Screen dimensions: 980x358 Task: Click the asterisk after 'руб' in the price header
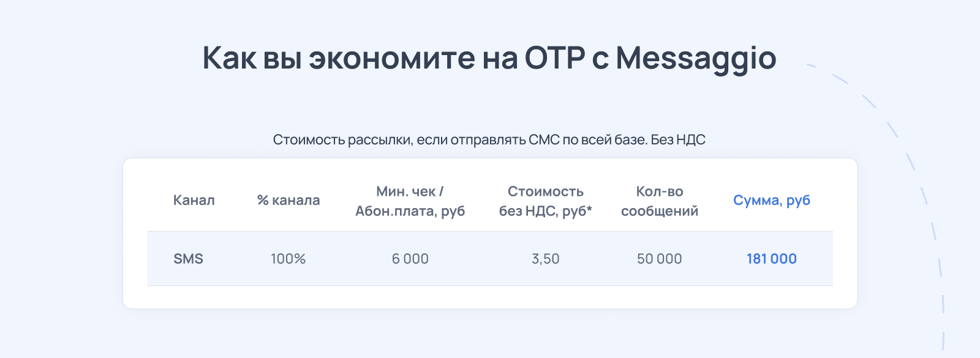click(589, 209)
